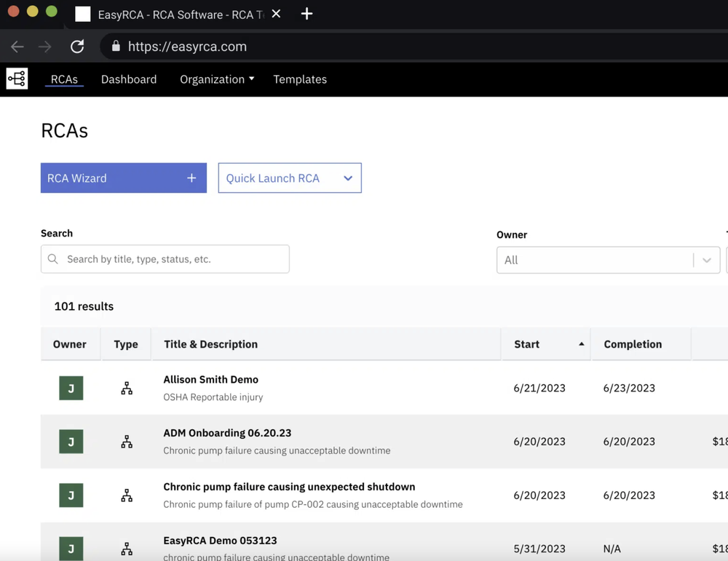Click the pump CP-002 description text
This screenshot has height=561, width=728.
313,504
